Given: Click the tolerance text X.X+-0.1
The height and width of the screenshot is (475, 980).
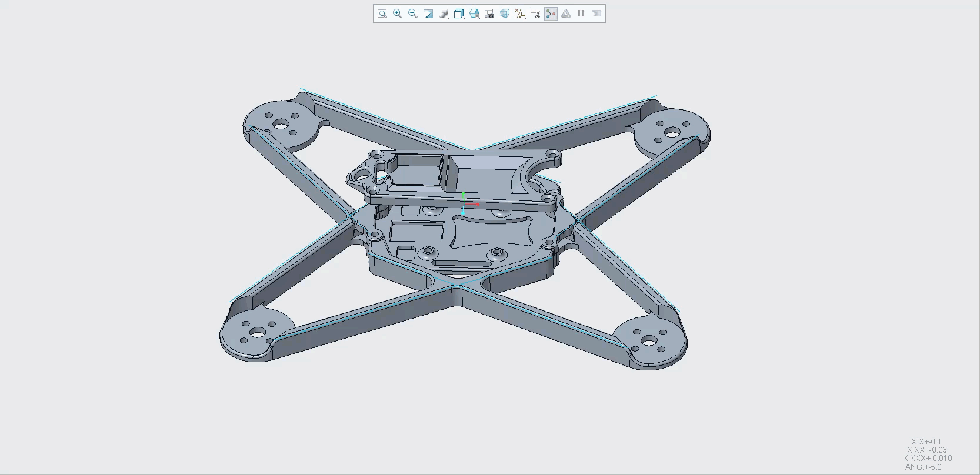Looking at the screenshot, I should click(x=926, y=441).
